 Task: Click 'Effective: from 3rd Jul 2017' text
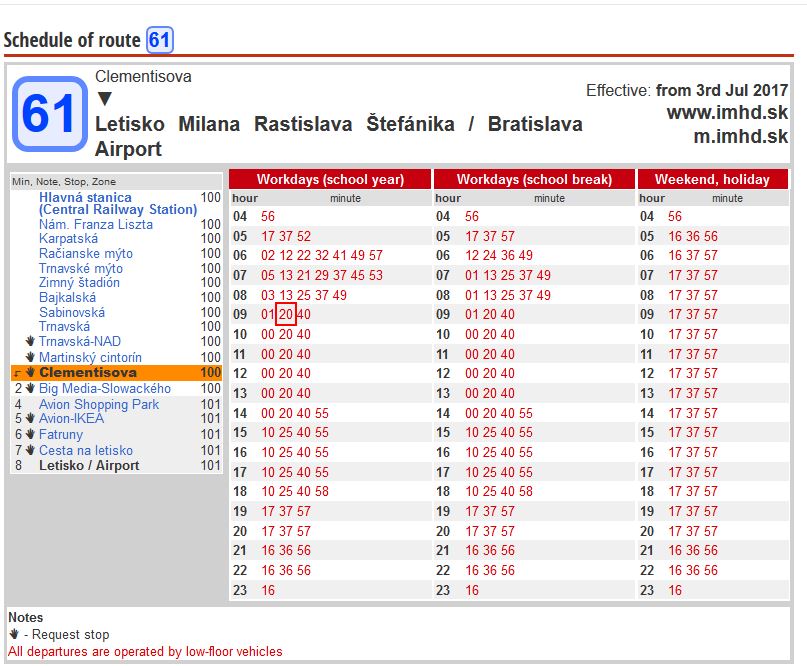tap(687, 90)
